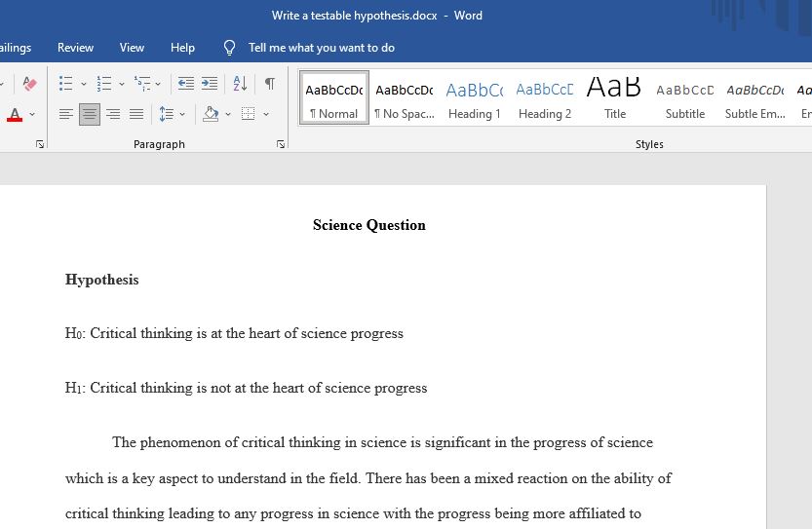Apply numbered list formatting
Image resolution: width=812 pixels, height=529 pixels.
pyautogui.click(x=104, y=84)
